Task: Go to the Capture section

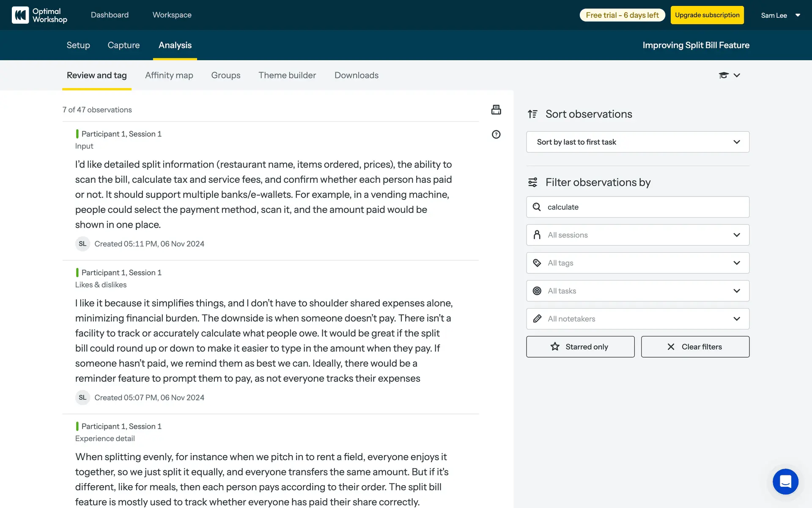Action: pos(123,45)
